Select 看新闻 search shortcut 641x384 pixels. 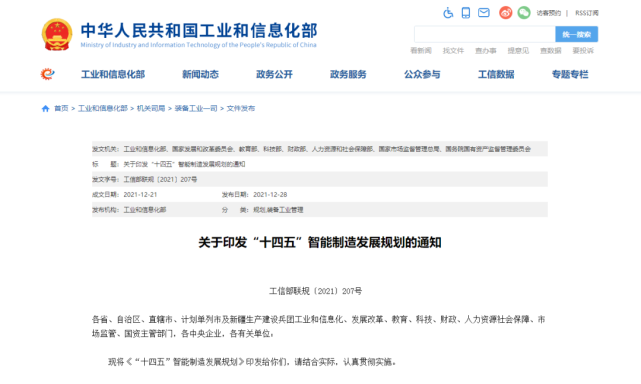421,51
